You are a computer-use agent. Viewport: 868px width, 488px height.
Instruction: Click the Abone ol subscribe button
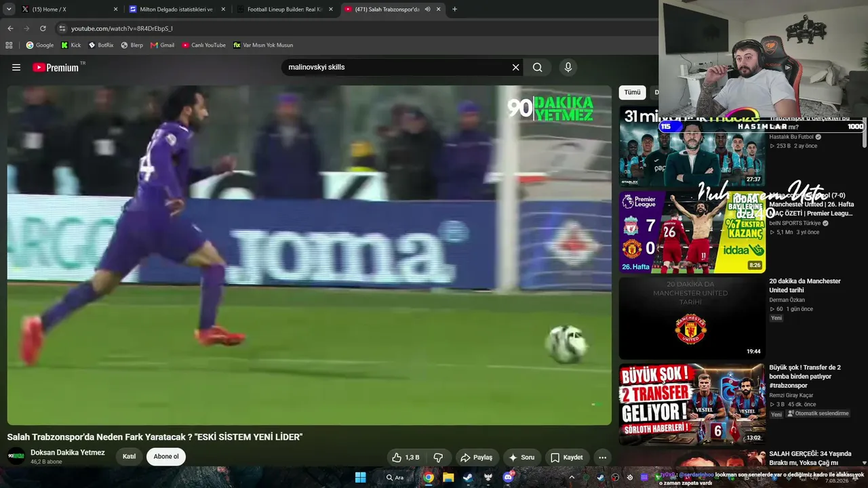(x=166, y=457)
